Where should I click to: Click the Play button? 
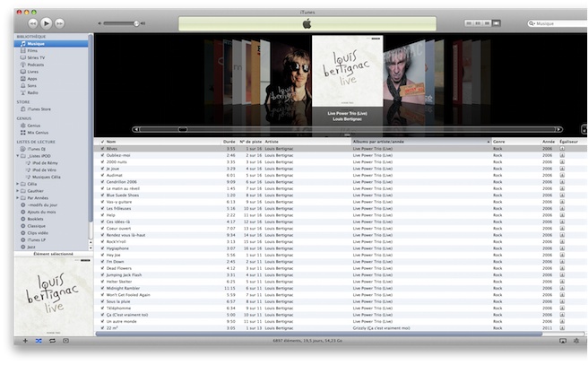point(46,23)
